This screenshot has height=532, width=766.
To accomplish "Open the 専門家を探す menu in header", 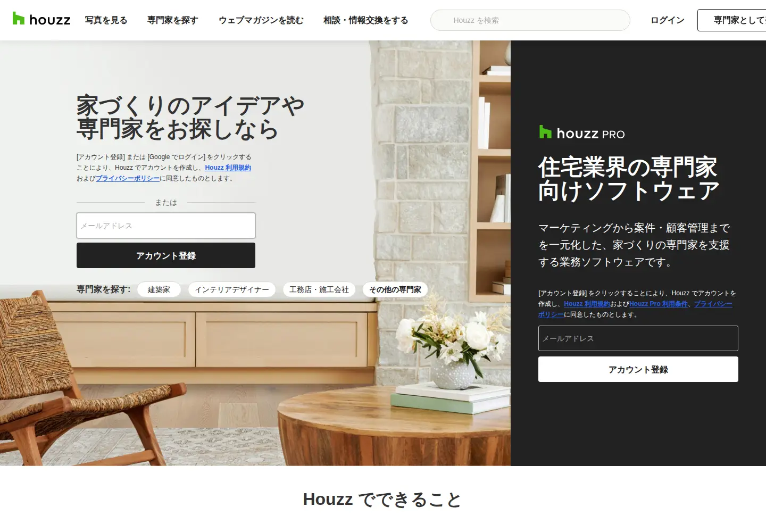I will [173, 20].
